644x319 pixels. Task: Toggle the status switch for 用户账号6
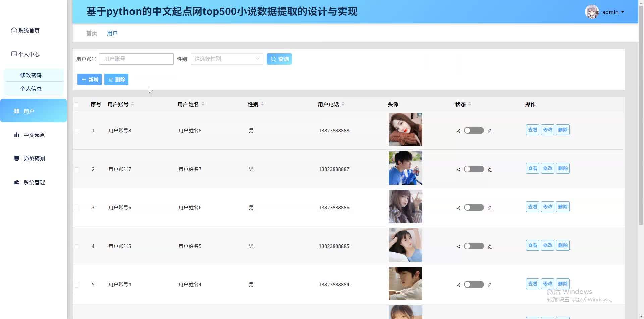(x=474, y=208)
